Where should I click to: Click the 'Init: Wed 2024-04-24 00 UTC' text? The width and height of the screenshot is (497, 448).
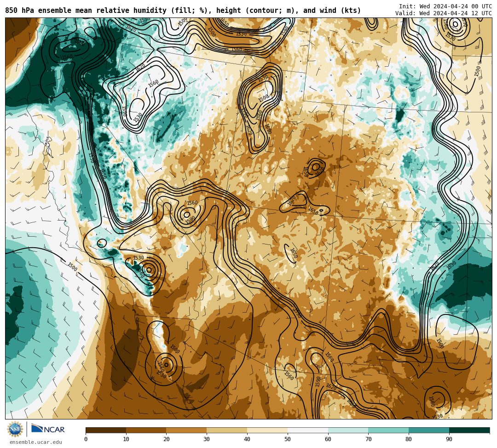[x=445, y=6]
